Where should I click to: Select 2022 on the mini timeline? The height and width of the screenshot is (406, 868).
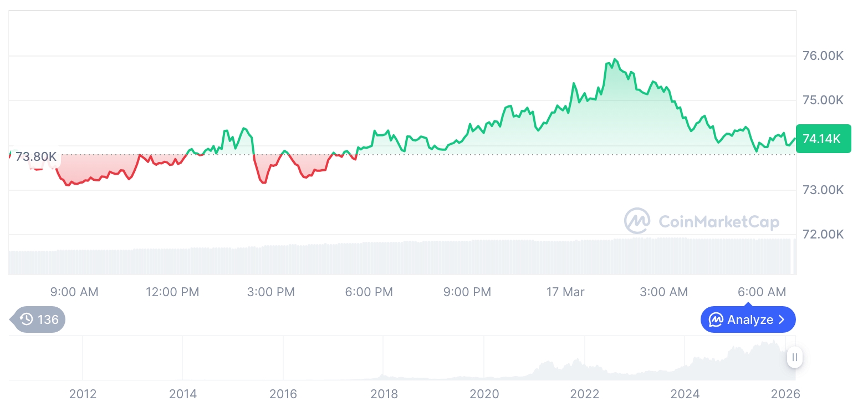[585, 394]
